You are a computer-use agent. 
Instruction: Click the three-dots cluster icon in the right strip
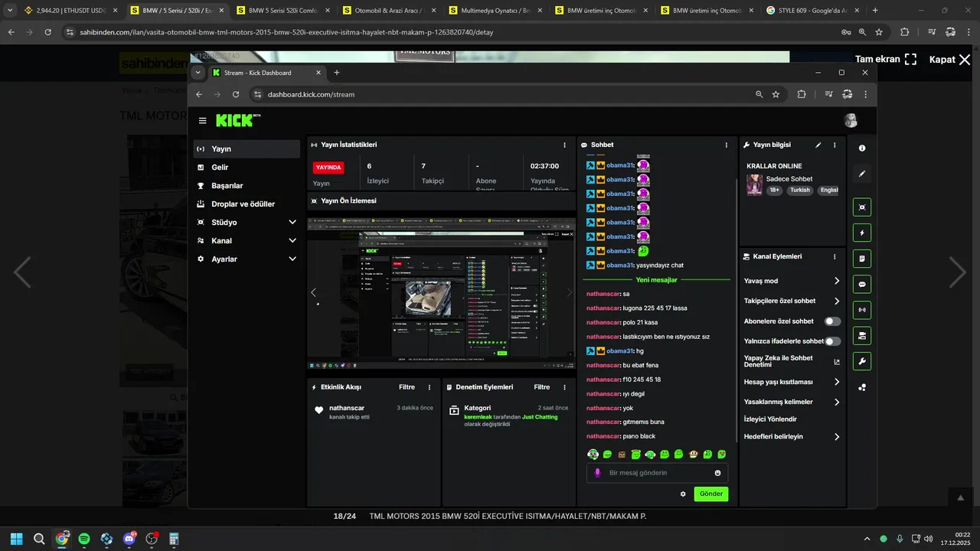(x=862, y=387)
